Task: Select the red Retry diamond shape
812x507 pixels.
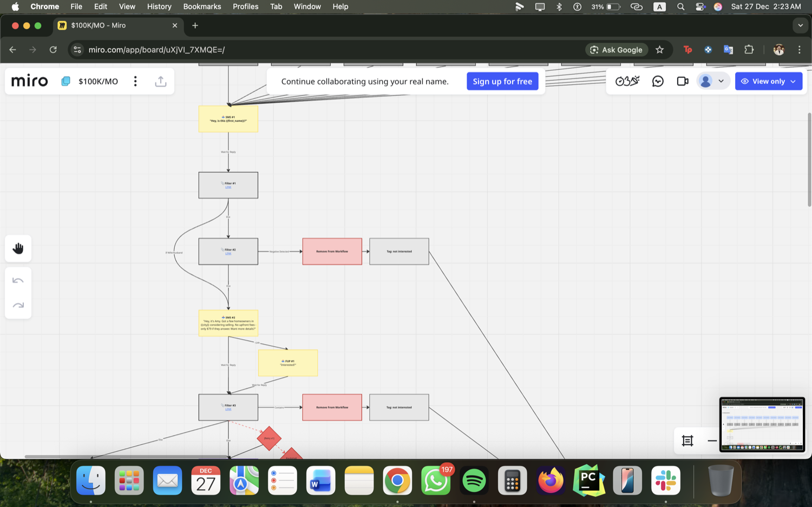Action: (269, 438)
